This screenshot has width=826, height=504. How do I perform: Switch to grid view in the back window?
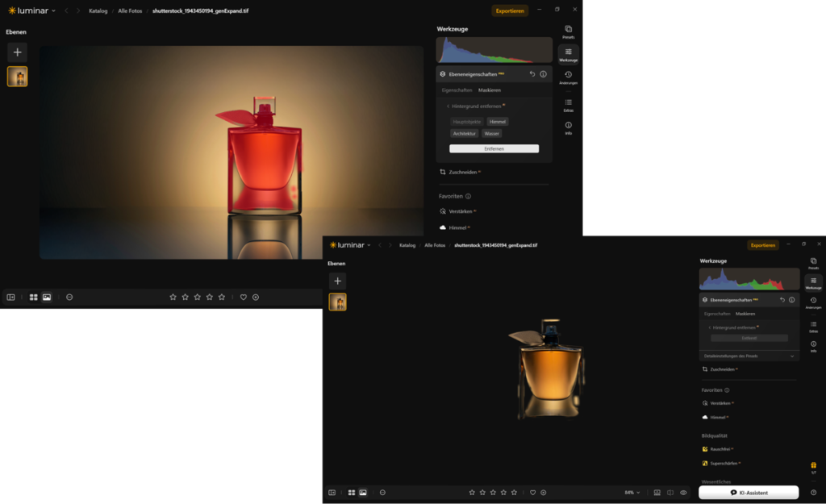[x=34, y=298]
